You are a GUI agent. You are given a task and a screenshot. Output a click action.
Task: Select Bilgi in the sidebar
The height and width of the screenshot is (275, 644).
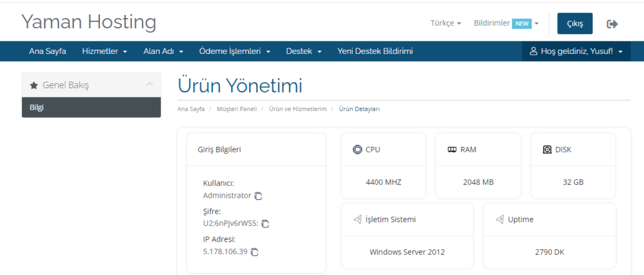pos(91,108)
